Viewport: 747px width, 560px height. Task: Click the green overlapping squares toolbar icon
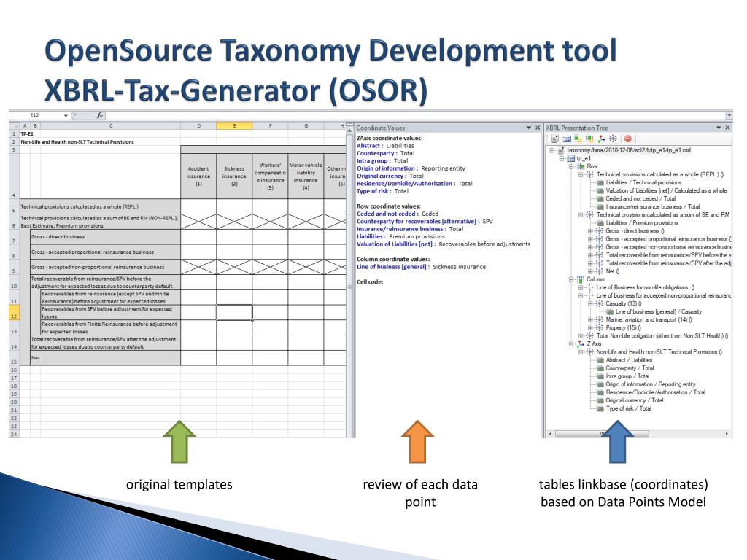tap(589, 139)
